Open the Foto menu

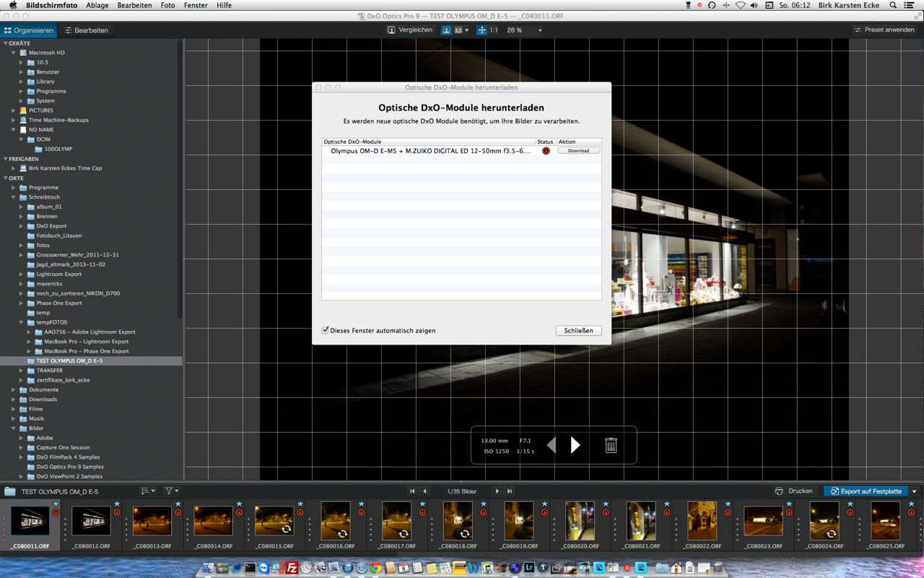tap(167, 5)
